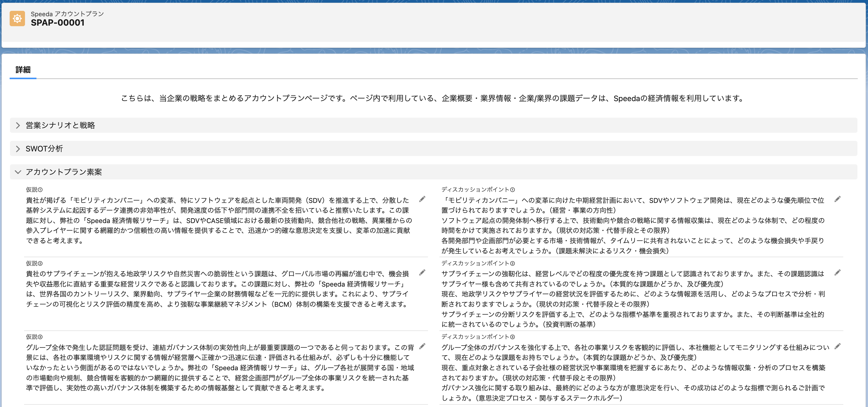The image size is (868, 407).
Task: Click the Speeda アカウントプラン object label
Action: coord(67,14)
